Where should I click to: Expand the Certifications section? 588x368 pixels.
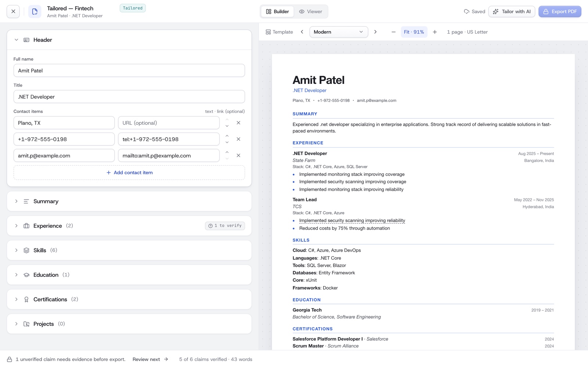point(16,299)
